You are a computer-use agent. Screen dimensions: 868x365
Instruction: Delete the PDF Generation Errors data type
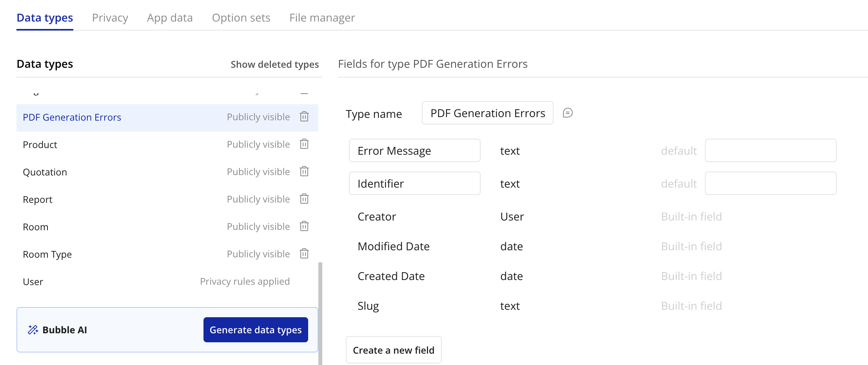pyautogui.click(x=304, y=117)
